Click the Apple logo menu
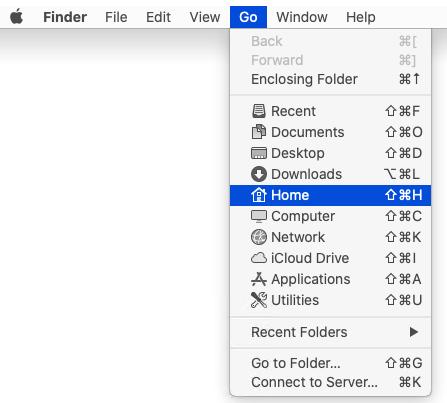 pyautogui.click(x=16, y=17)
